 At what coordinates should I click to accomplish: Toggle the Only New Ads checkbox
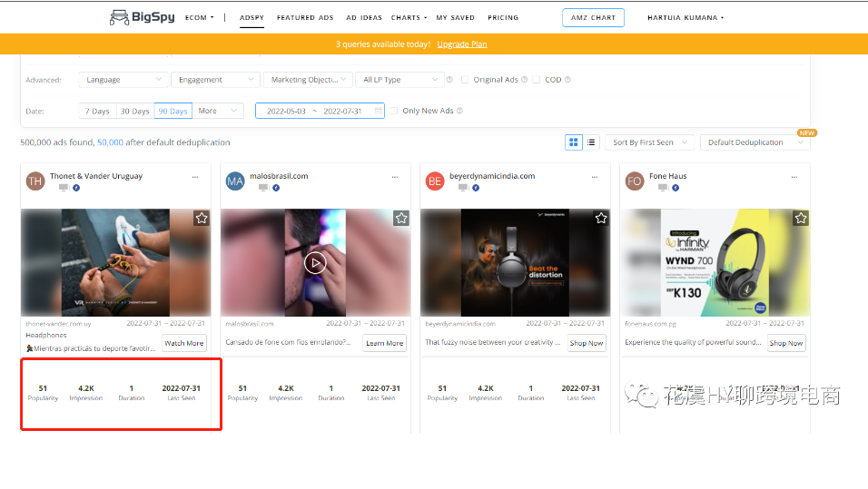394,111
